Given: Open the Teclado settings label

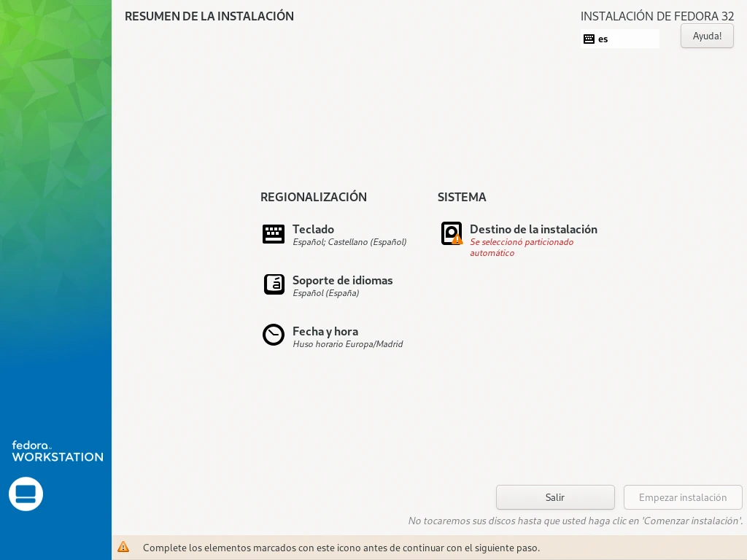Looking at the screenshot, I should tap(313, 229).
